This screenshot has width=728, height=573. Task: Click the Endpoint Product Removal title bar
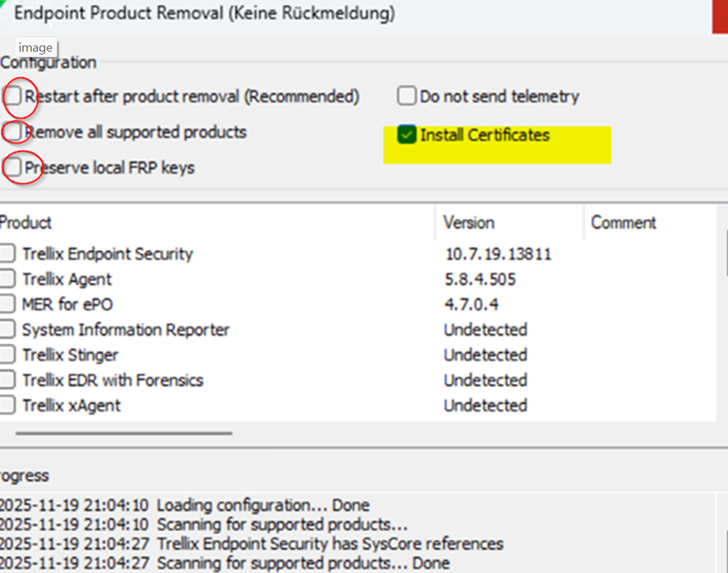tap(299, 13)
